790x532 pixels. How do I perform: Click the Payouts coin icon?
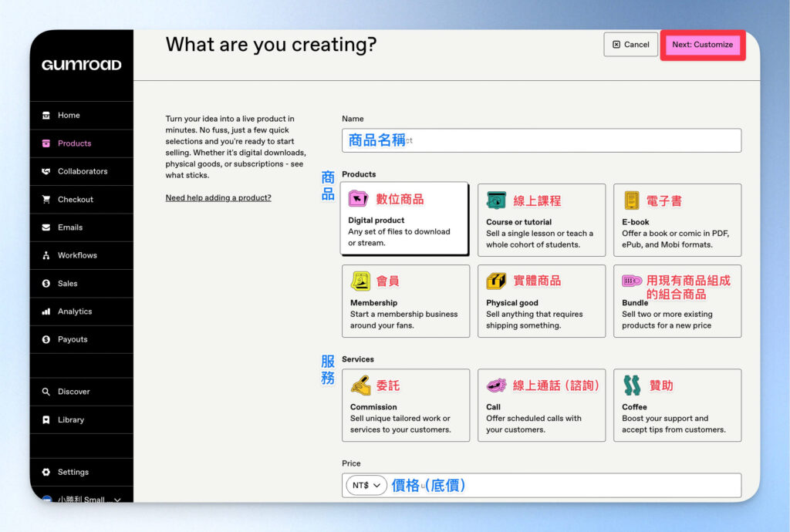(46, 339)
